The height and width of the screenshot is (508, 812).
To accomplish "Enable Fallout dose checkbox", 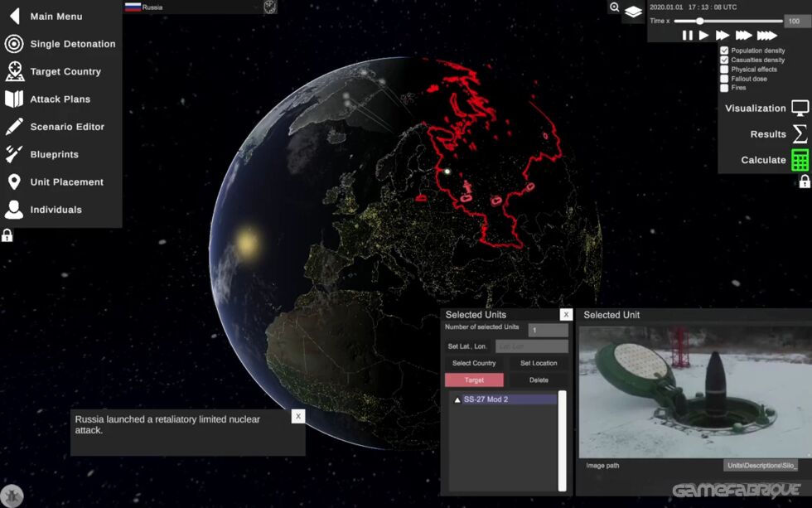I will [x=724, y=78].
